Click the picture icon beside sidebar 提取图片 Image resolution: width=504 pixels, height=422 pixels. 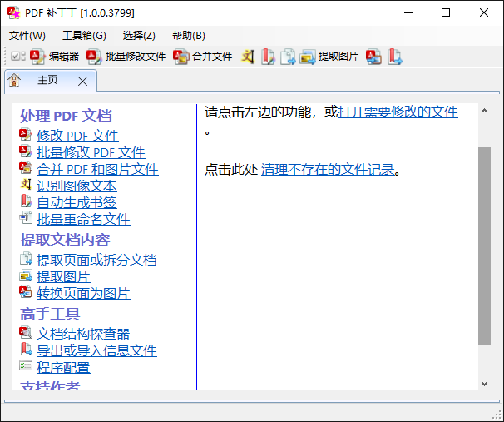pyautogui.click(x=26, y=276)
